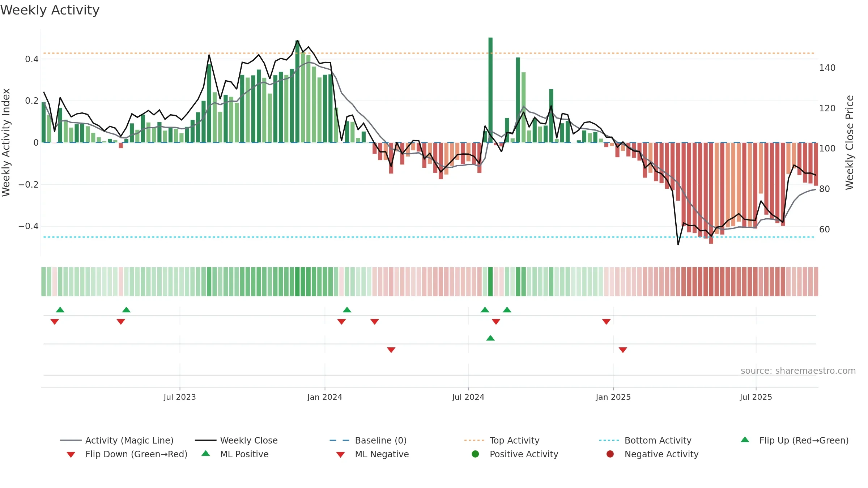Click the darkest green heatmap cell near Jul 2024
The height and width of the screenshot is (488, 868).
click(490, 282)
